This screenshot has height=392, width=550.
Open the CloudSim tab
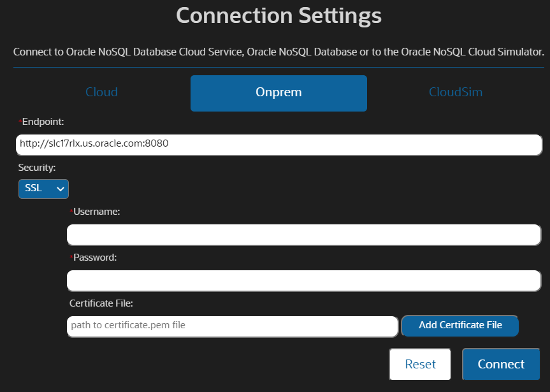pos(455,92)
